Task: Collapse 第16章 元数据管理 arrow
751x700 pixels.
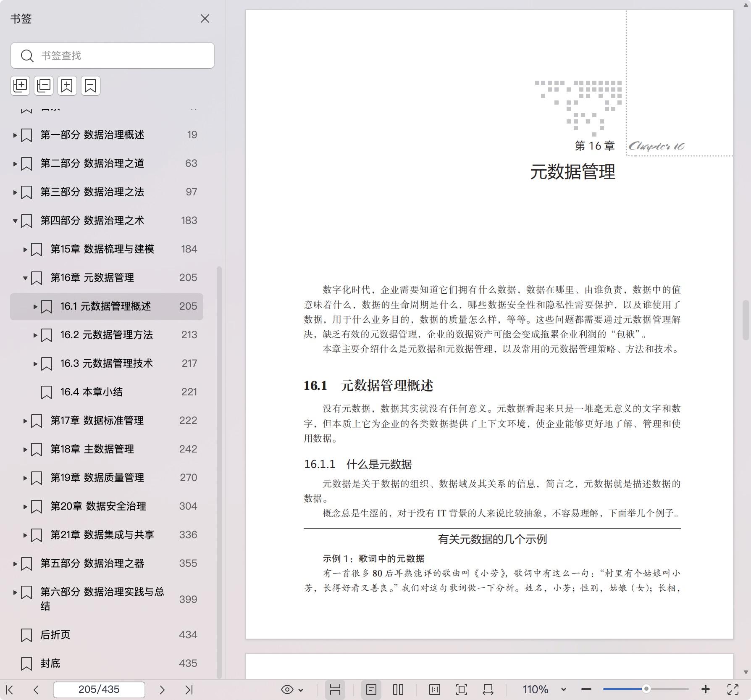Action: pos(25,278)
